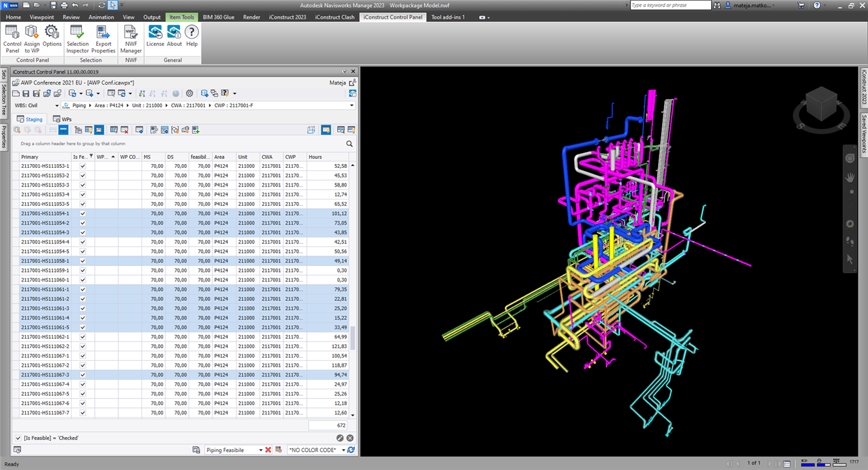Open the License ribbon button
This screenshot has width=868, height=470.
[x=155, y=36]
